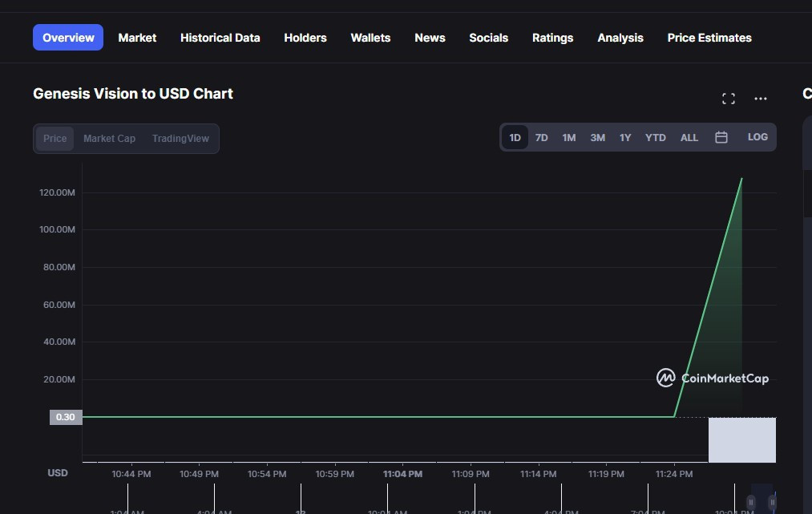Switch to the Socials tab
This screenshot has height=514, width=812.
(488, 38)
